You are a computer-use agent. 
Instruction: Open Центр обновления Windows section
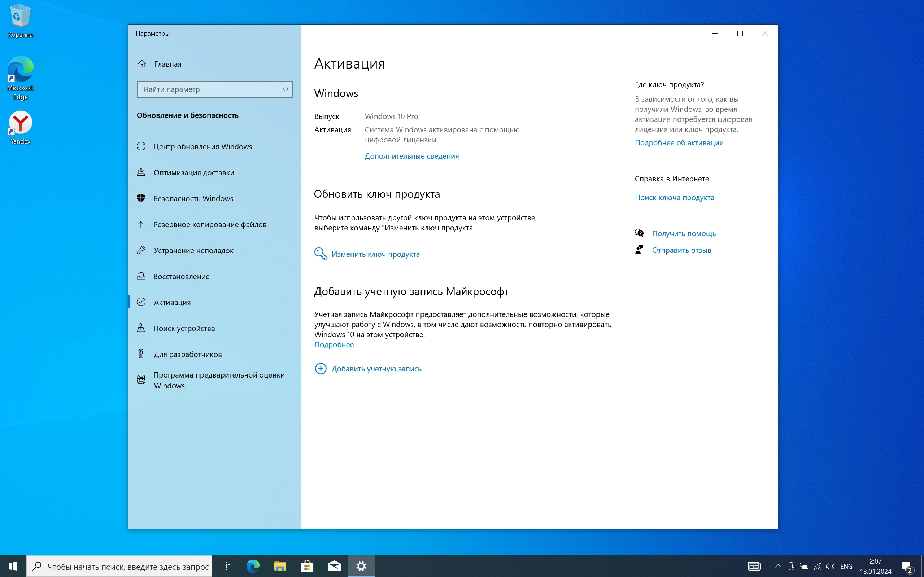pos(202,146)
